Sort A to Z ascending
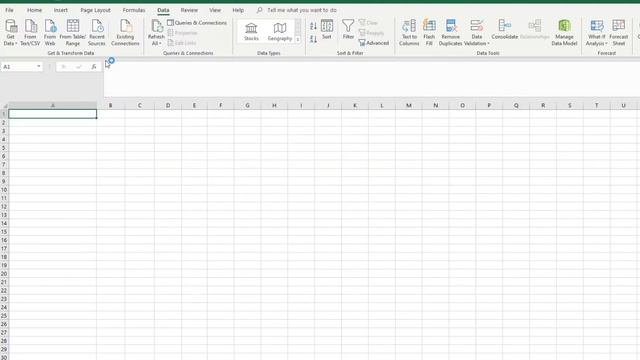 coord(313,26)
